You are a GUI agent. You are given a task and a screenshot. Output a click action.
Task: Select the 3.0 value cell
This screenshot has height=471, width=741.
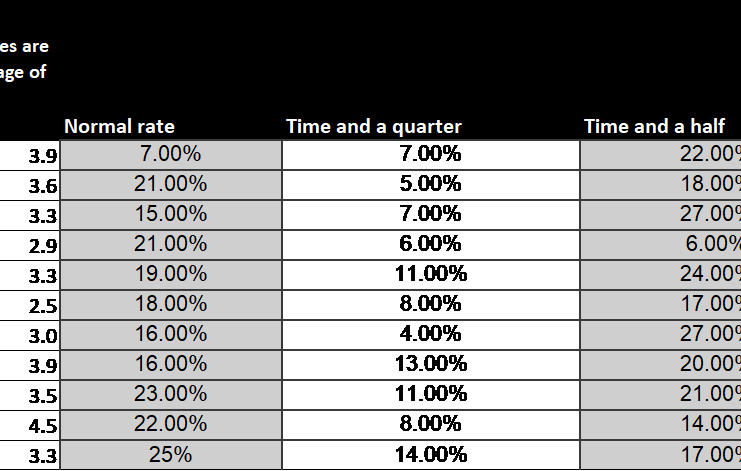click(29, 335)
